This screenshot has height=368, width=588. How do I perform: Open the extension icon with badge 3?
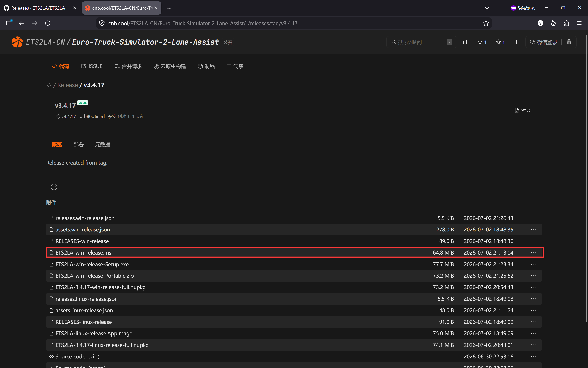coord(540,23)
